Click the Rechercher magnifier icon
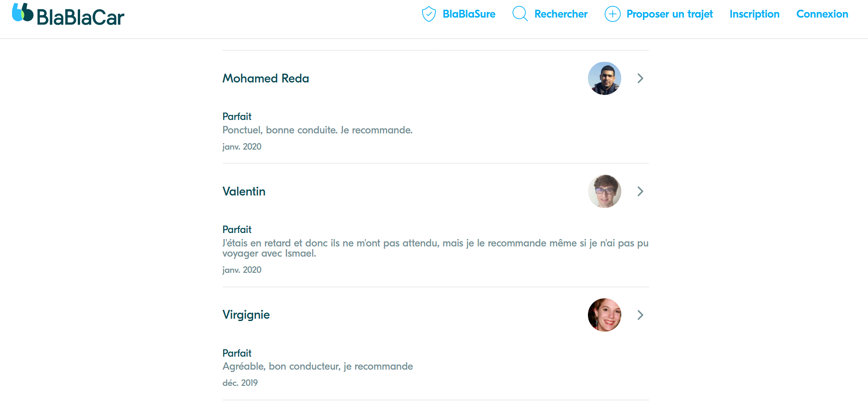Image resolution: width=868 pixels, height=403 pixels. [520, 14]
